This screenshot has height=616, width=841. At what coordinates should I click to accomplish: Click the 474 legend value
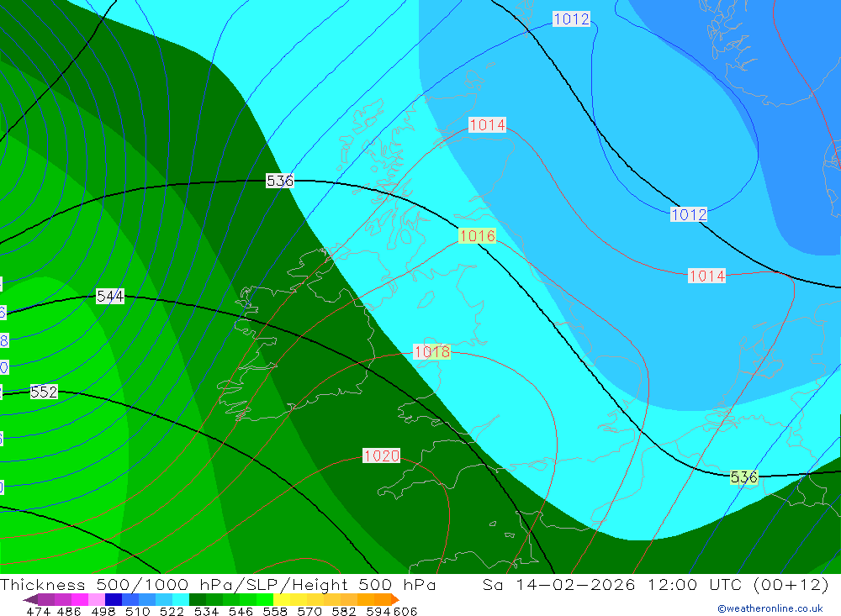39,611
